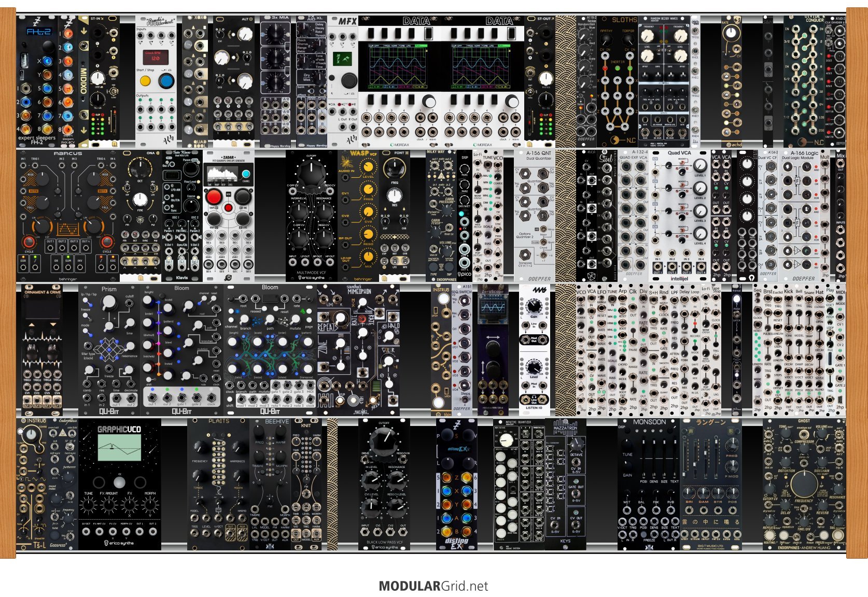Click the GRAPHIC VCO waveform display
Screen dimensions: 868x597
[119, 448]
